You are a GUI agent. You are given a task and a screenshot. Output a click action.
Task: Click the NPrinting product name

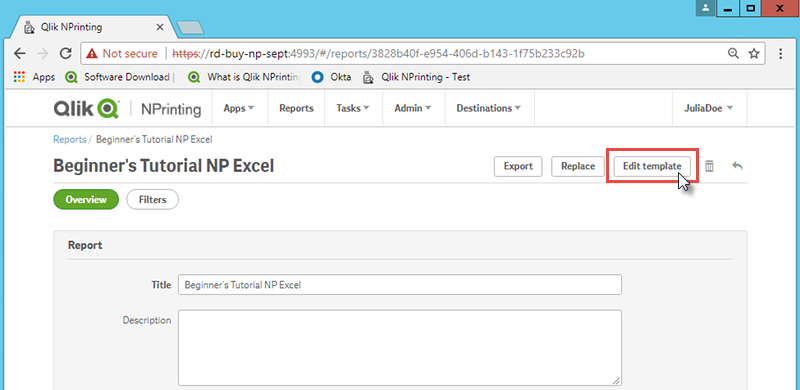click(171, 109)
